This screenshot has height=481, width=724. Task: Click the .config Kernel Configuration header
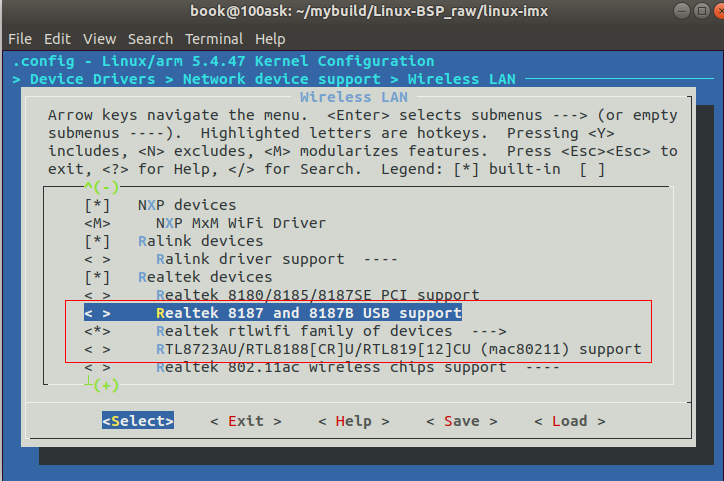223,61
